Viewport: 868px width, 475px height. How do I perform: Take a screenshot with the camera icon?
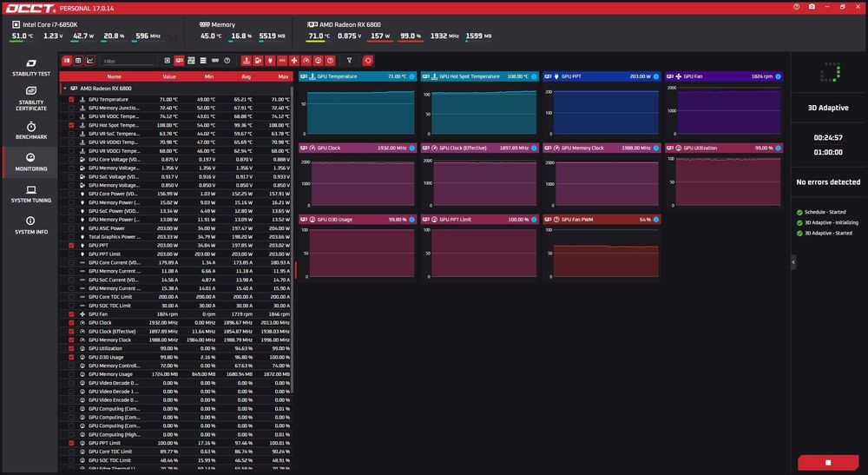click(x=812, y=7)
